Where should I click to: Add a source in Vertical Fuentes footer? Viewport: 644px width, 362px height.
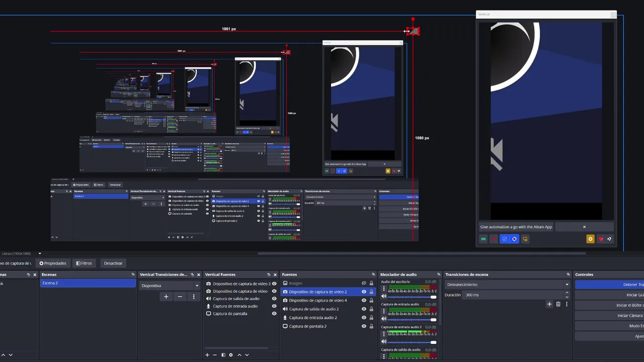207,355
